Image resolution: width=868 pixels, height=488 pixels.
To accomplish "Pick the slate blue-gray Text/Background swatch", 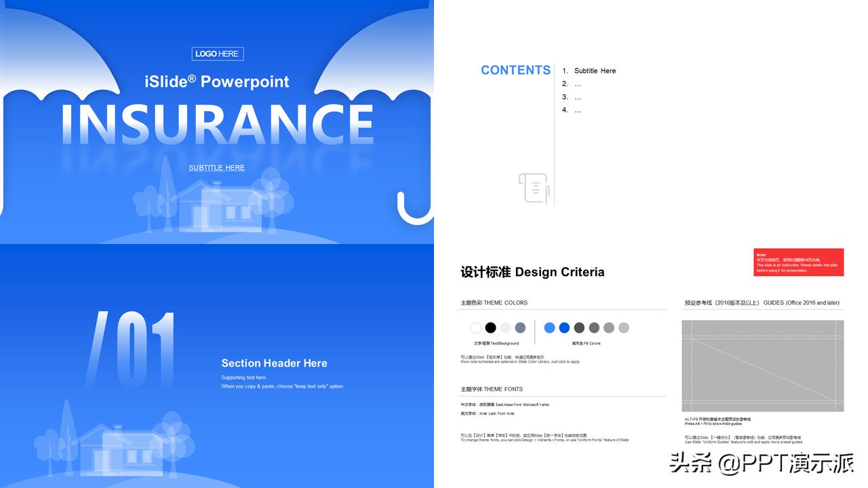I will coord(520,328).
